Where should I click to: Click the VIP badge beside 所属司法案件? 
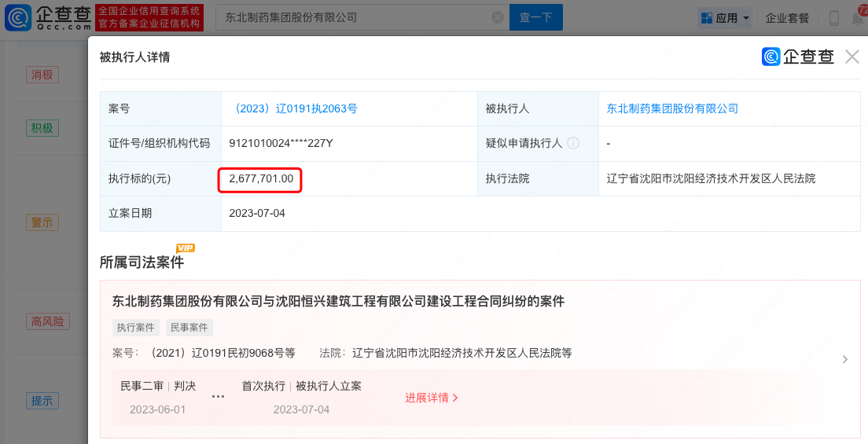click(x=186, y=248)
